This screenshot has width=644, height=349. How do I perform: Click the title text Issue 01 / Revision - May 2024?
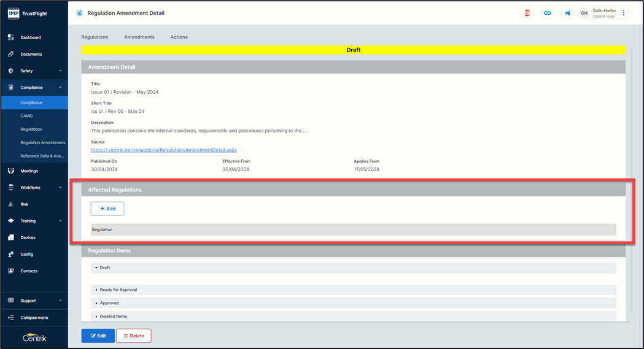pos(125,92)
